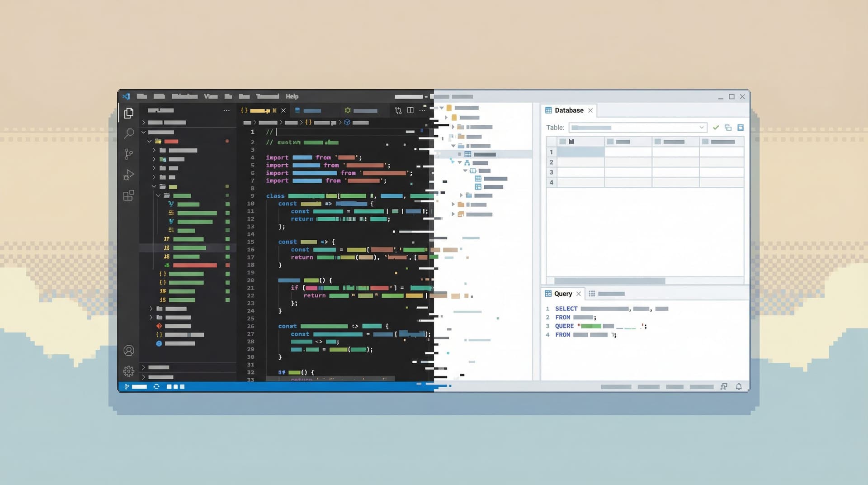Image resolution: width=868 pixels, height=485 pixels.
Task: Open the Extensions view
Action: pyautogui.click(x=129, y=195)
